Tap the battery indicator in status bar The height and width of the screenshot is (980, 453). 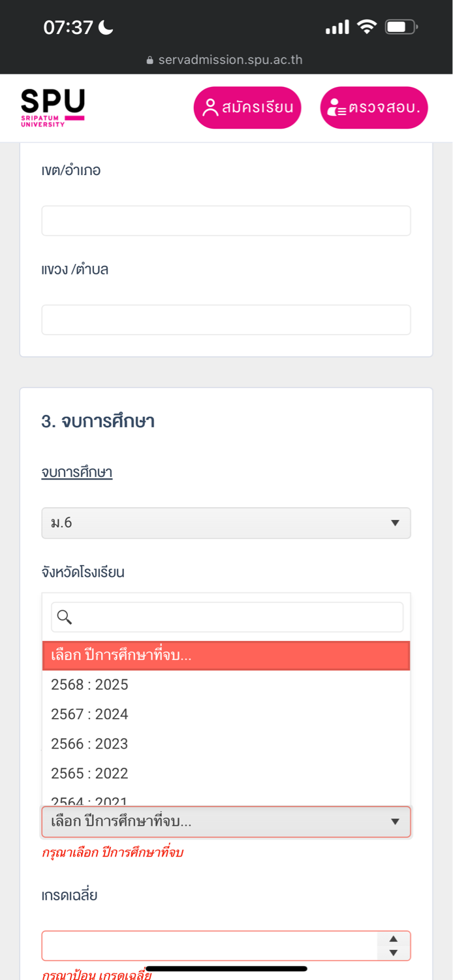[x=401, y=27]
